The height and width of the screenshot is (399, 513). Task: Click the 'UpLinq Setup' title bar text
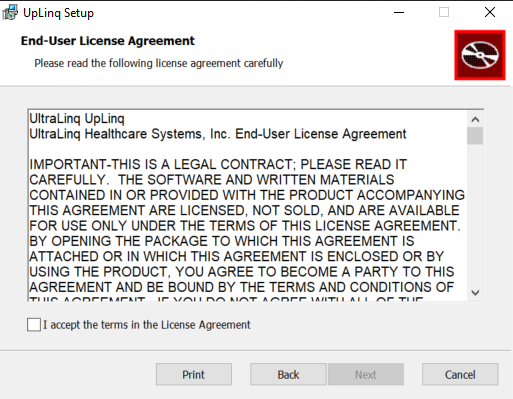coord(58,13)
